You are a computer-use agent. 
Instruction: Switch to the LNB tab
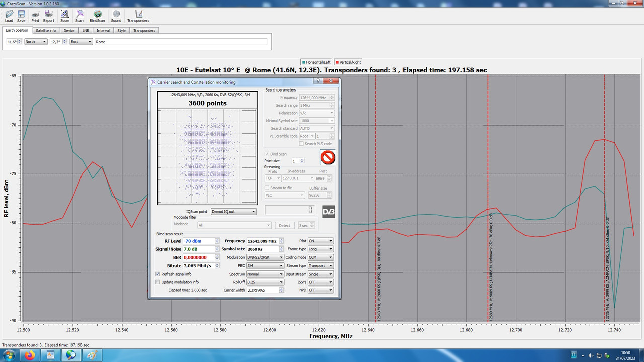tap(86, 31)
